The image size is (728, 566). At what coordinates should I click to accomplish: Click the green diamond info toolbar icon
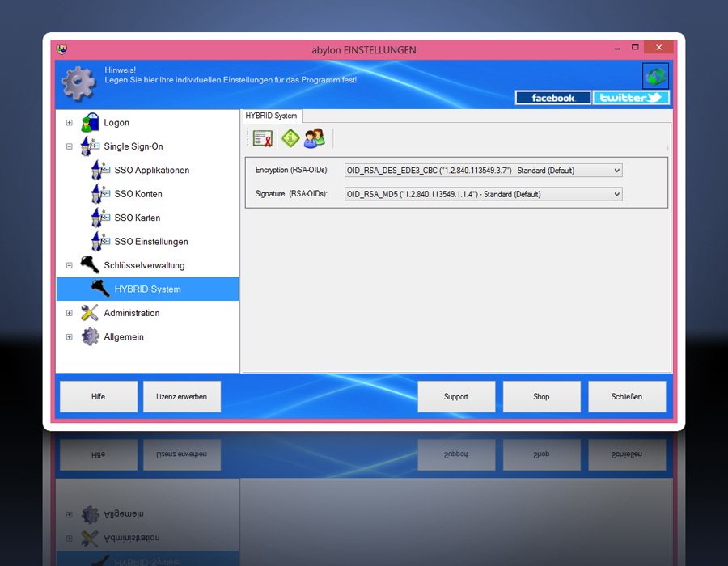coord(290,138)
